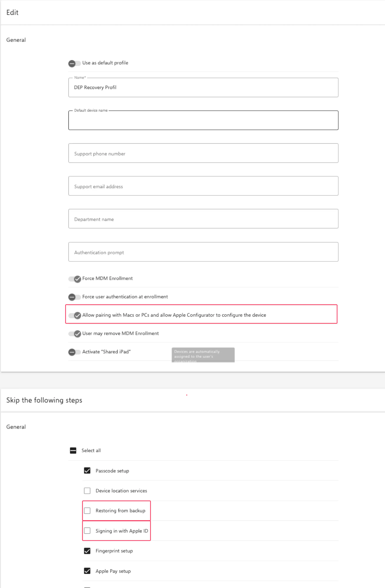Uncheck Fingerprint setup checkbox
This screenshot has width=385, height=588.
(87, 551)
